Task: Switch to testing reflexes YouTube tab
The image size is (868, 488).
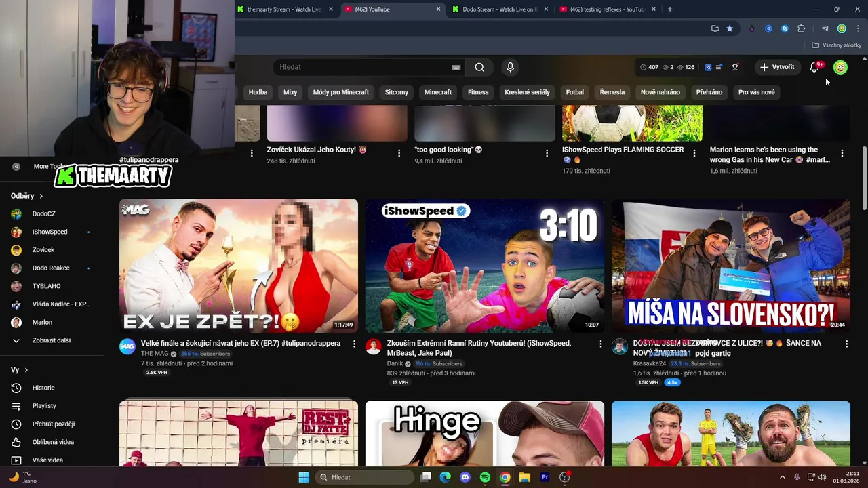Action: pyautogui.click(x=608, y=9)
